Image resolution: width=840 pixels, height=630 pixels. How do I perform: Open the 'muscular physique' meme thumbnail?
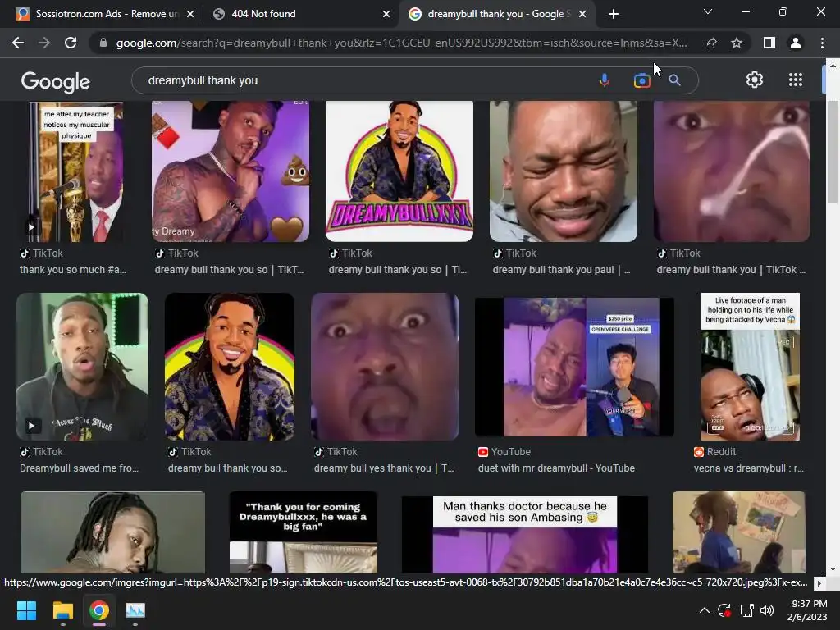(76, 171)
